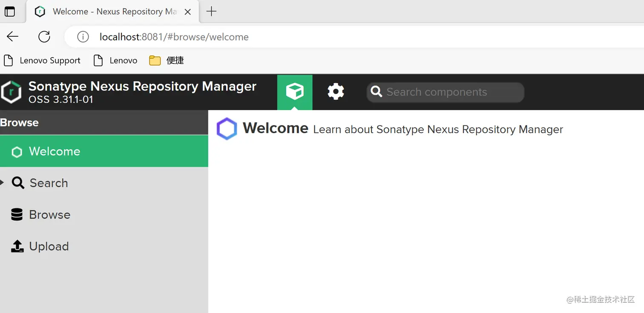This screenshot has height=313, width=644.
Task: Click the Welcome hexagon icon in sidebar
Action: point(17,152)
